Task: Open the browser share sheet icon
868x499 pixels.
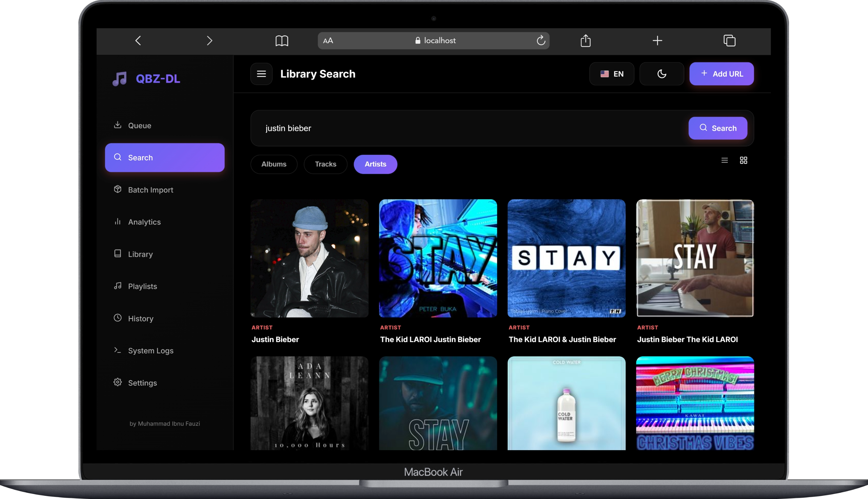Action: (586, 40)
